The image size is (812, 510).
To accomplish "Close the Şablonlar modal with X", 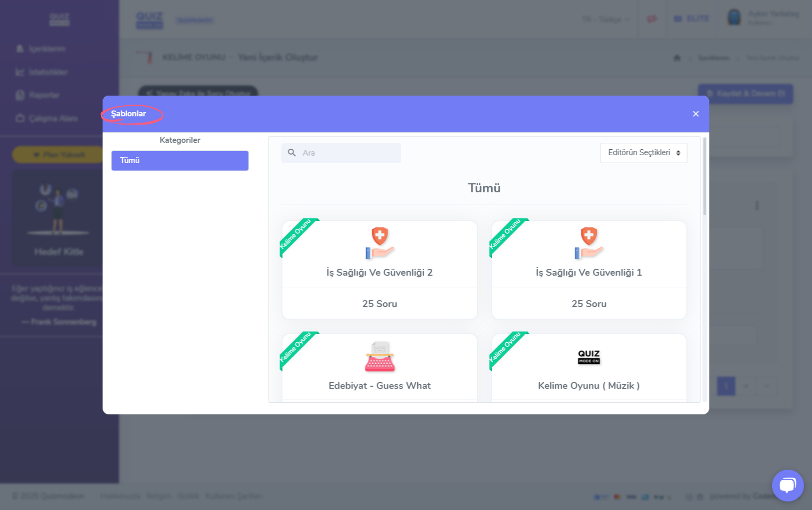I will (x=696, y=114).
